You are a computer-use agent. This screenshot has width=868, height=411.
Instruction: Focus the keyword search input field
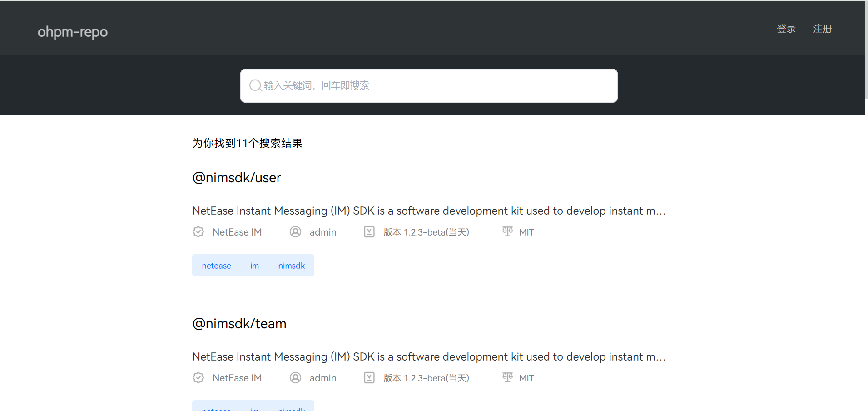pos(429,85)
